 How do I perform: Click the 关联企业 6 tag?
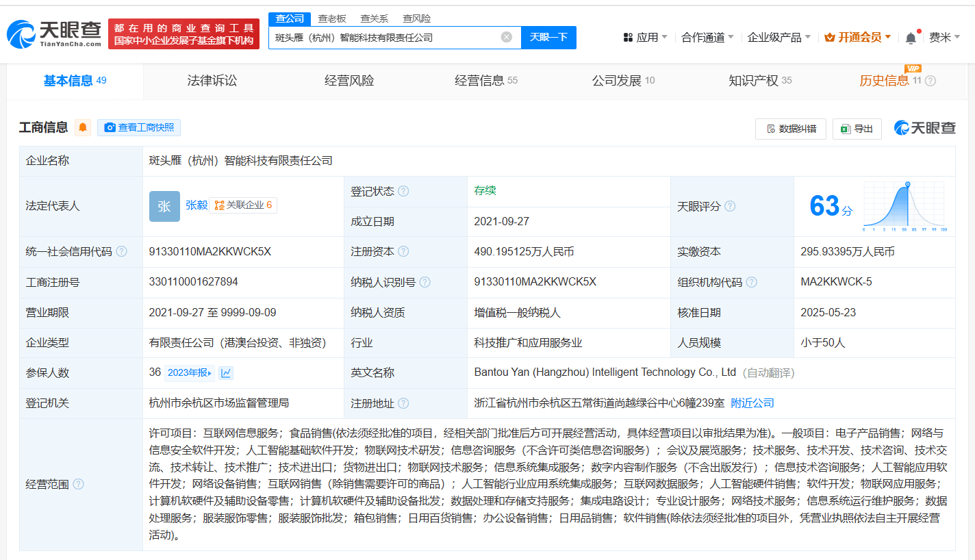pyautogui.click(x=243, y=205)
